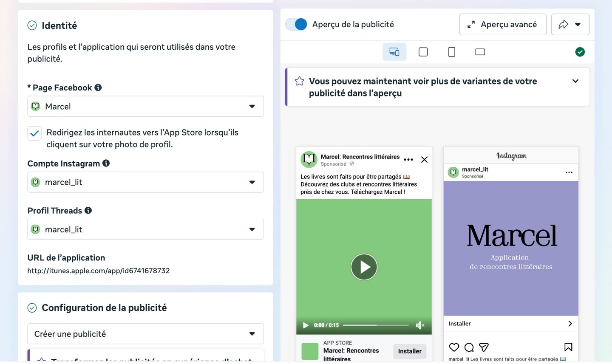Open the Profil Threads dropdown
612x364 pixels.
coord(145,229)
